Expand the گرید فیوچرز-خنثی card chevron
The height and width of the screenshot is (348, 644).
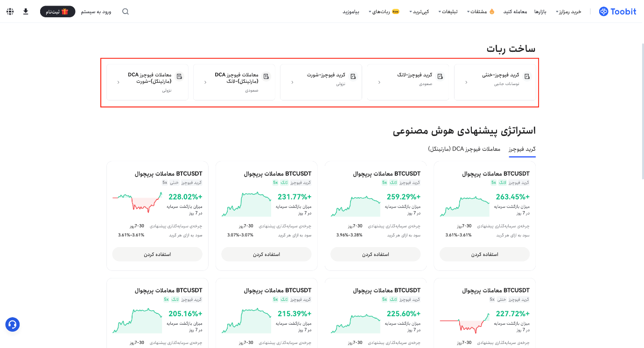pyautogui.click(x=466, y=82)
